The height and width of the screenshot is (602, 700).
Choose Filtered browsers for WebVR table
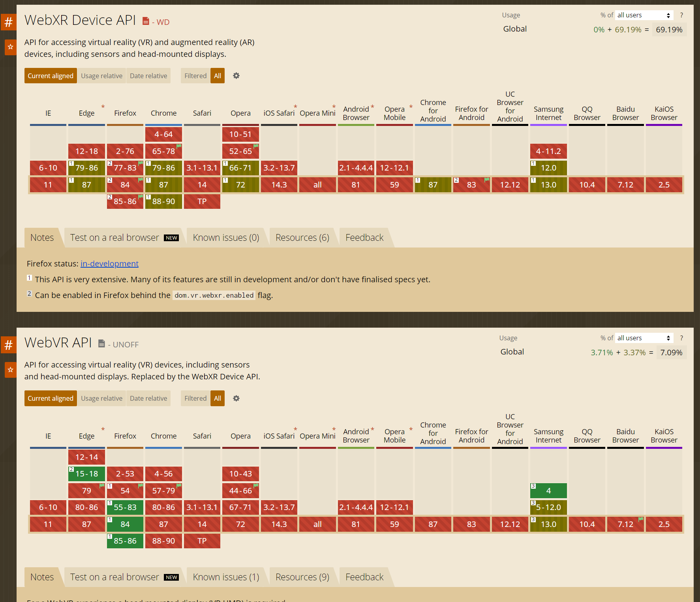point(195,398)
